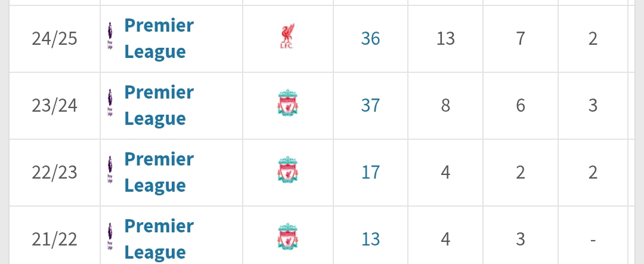Viewport: 644px width, 264px height.
Task: Click the 13 appearances link in 21/22
Action: click(x=370, y=239)
